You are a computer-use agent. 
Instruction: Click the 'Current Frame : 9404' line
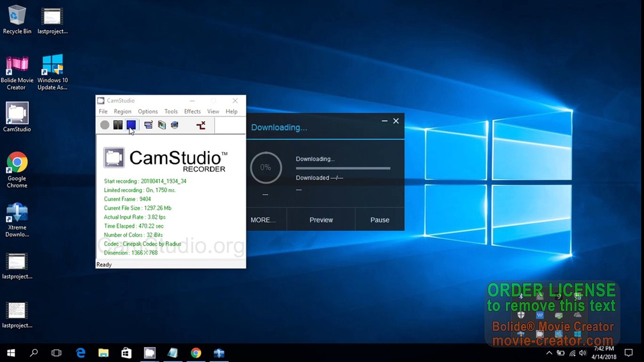pos(127,199)
